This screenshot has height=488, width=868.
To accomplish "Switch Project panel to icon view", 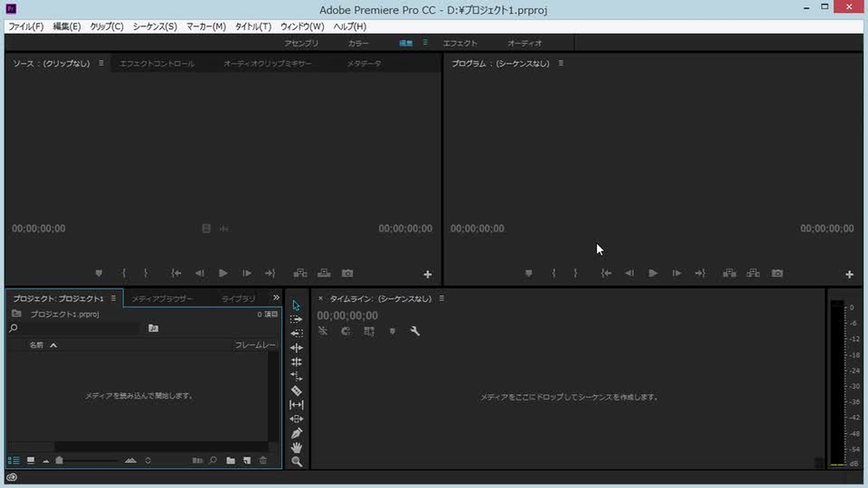I will tap(31, 460).
